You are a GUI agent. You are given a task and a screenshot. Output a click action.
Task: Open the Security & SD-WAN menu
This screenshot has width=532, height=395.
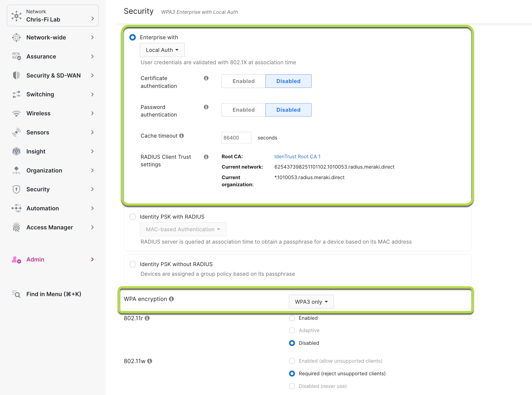[53, 75]
